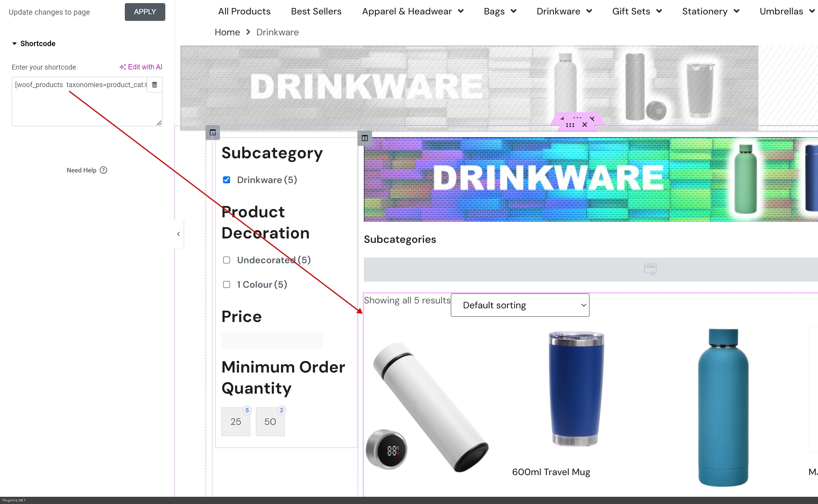Click the section drag handle dots

pos(570,125)
